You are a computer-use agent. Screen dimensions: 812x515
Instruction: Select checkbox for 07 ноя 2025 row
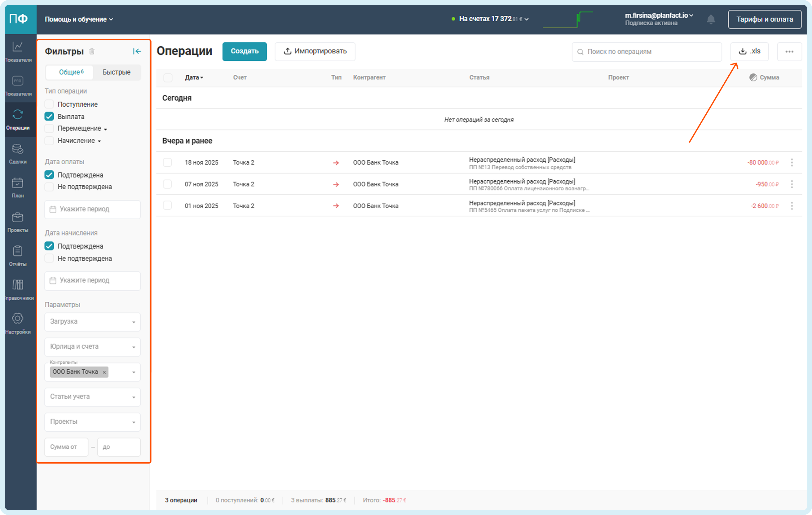pyautogui.click(x=167, y=184)
